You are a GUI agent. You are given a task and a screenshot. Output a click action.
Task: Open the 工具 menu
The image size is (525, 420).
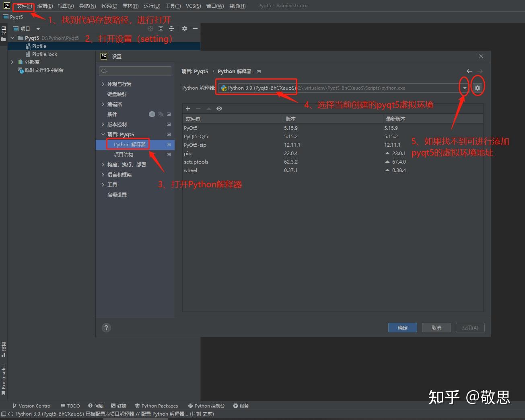coord(173,6)
